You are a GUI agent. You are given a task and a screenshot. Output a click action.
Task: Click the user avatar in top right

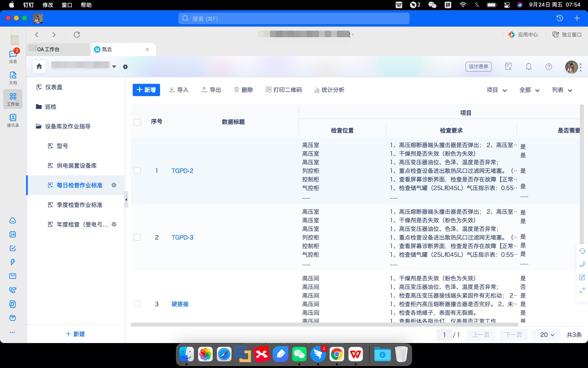pyautogui.click(x=572, y=67)
